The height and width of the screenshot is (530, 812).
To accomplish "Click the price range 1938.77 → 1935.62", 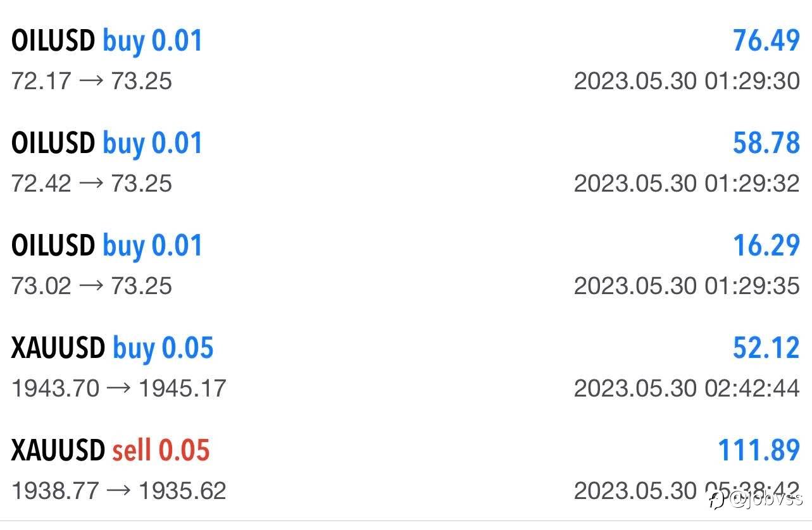I will point(119,491).
